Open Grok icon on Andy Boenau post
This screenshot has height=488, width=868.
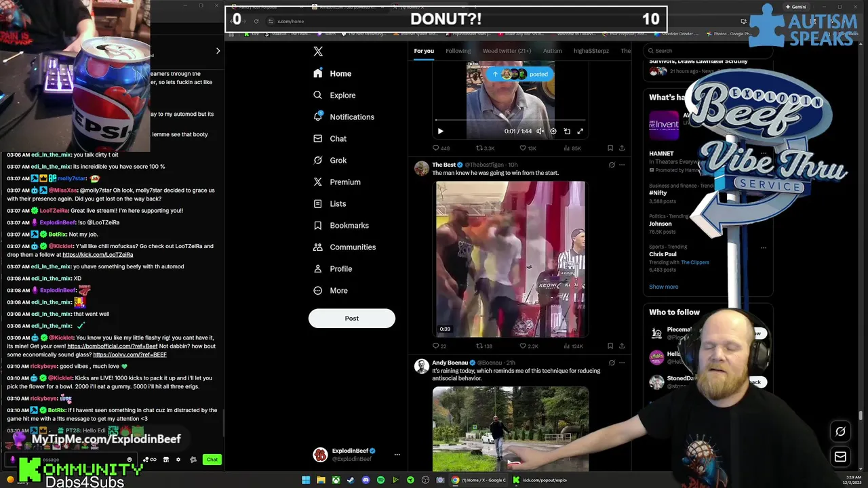[x=612, y=363]
